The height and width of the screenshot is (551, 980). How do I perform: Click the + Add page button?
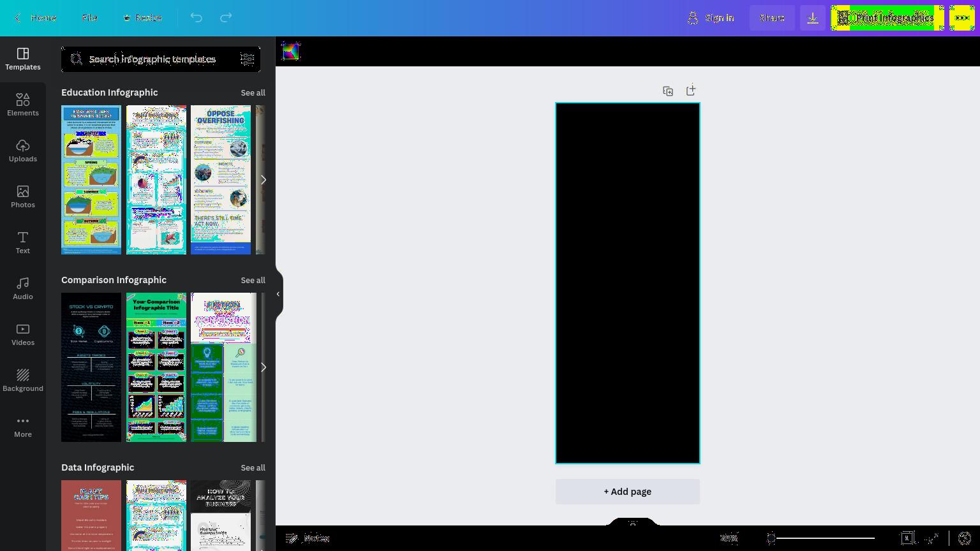point(628,492)
